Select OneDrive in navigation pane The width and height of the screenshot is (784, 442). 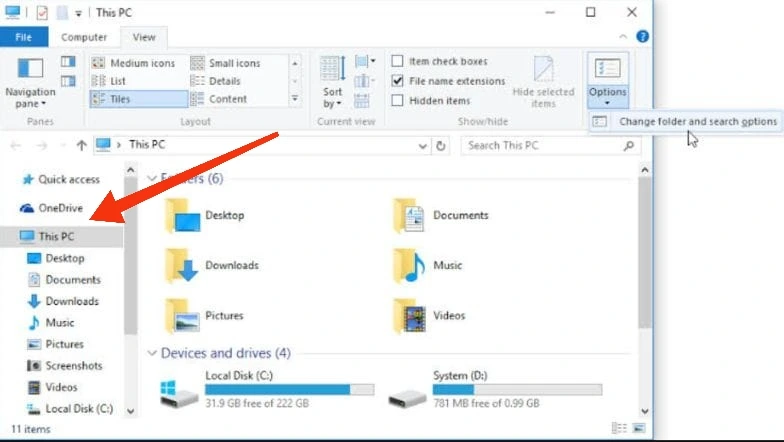(52, 208)
